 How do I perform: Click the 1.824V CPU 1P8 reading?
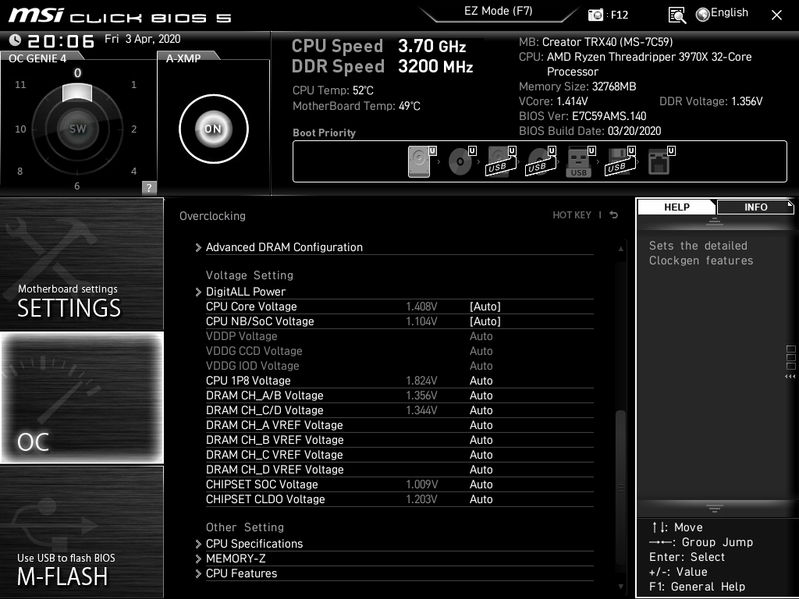[421, 380]
